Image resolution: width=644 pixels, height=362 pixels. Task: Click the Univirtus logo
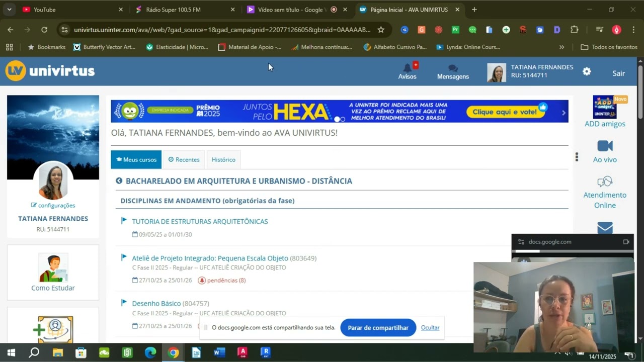[x=50, y=71]
